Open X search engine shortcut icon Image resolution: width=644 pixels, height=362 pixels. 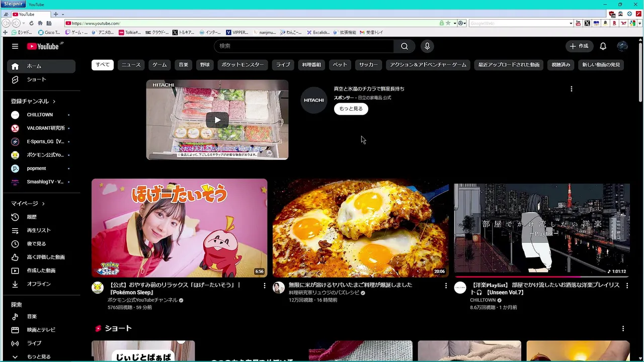coord(587,23)
